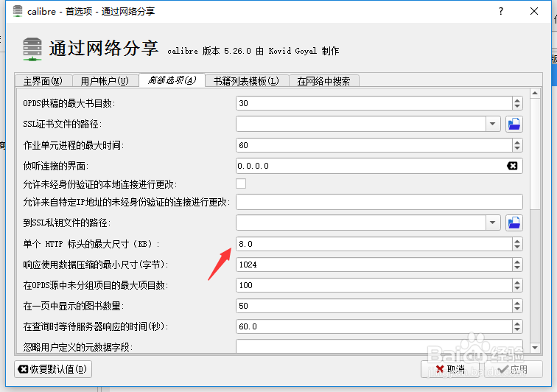Click the compression minimum size field 1024
Viewport: 557px width, 392px height.
coord(374,265)
